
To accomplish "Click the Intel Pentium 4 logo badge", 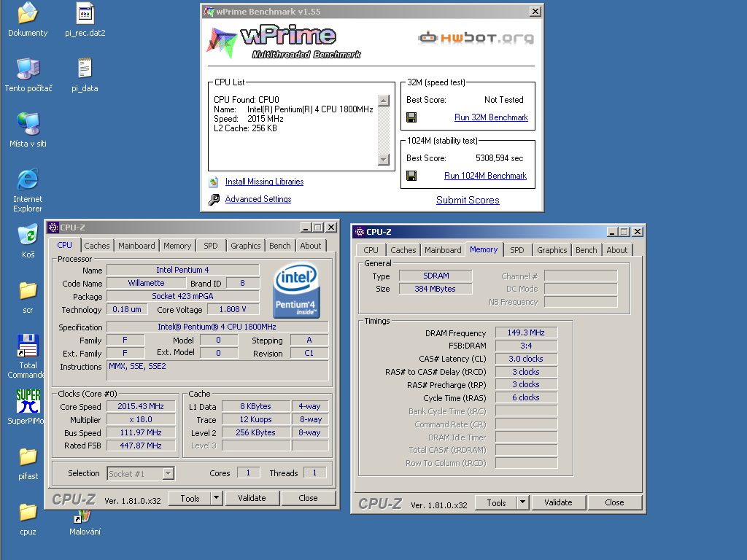I will click(296, 291).
